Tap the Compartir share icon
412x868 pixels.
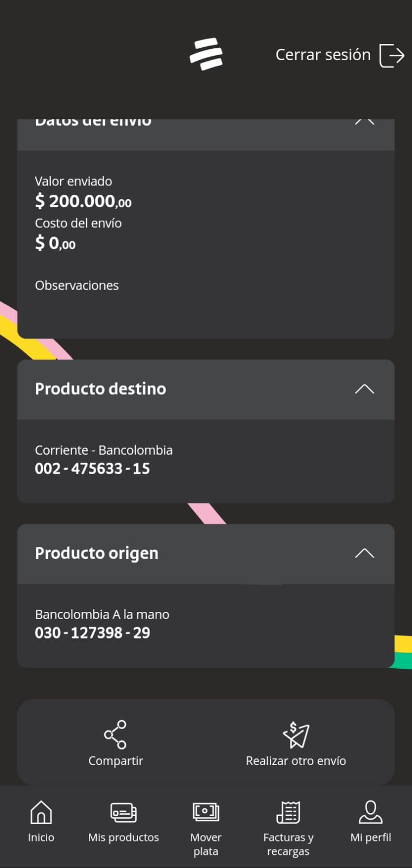coord(115,735)
